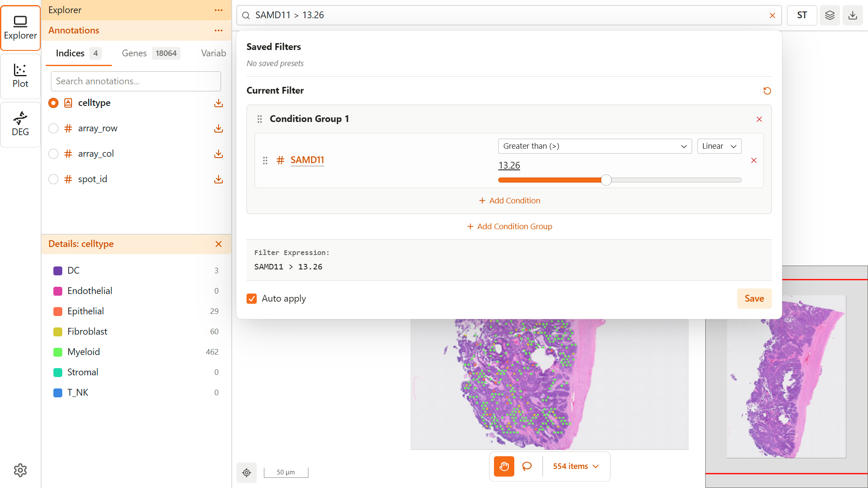Switch to the Genes tab
The height and width of the screenshot is (488, 868).
click(134, 53)
